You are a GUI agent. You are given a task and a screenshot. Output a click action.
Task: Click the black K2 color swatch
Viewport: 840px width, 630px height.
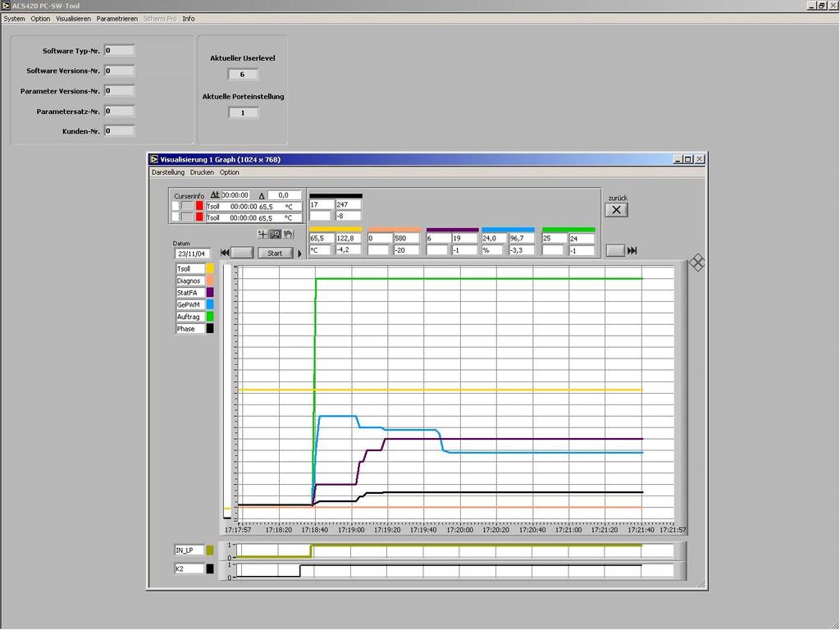(x=210, y=569)
